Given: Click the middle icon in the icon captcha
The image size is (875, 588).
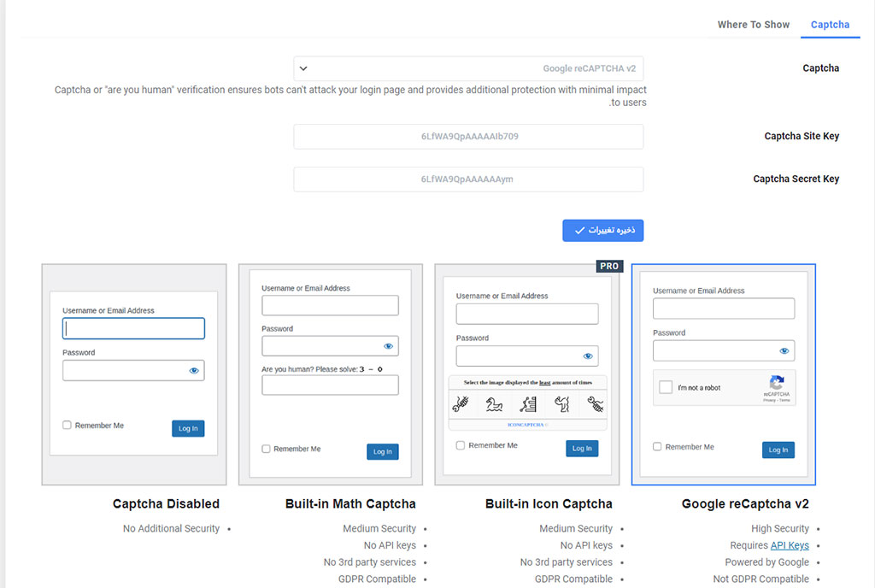Looking at the screenshot, I should pos(528,403).
